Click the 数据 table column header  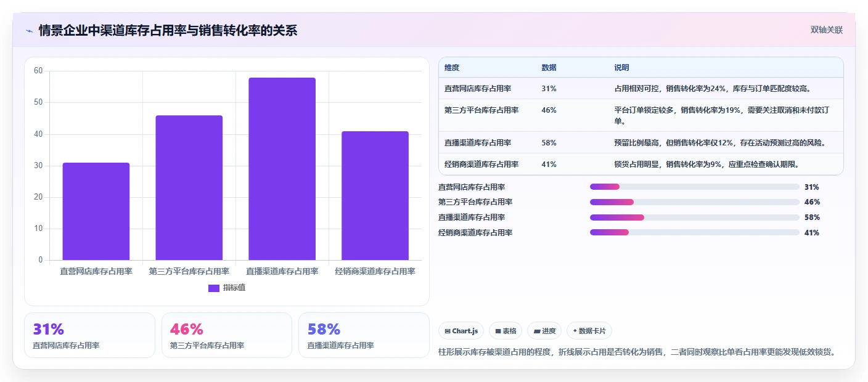(549, 68)
